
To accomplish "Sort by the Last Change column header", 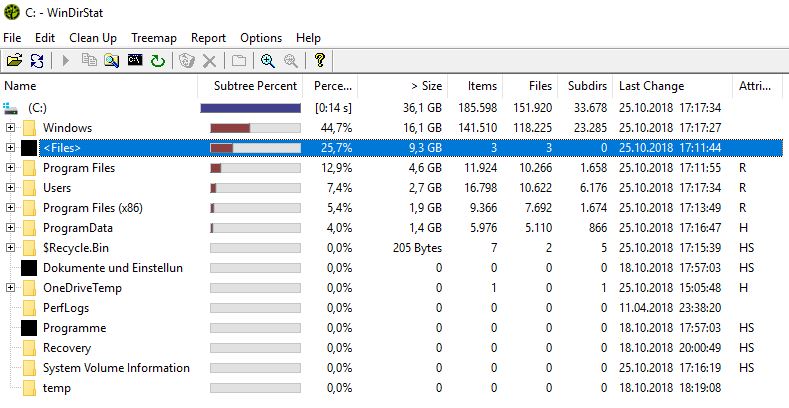I will tap(672, 86).
